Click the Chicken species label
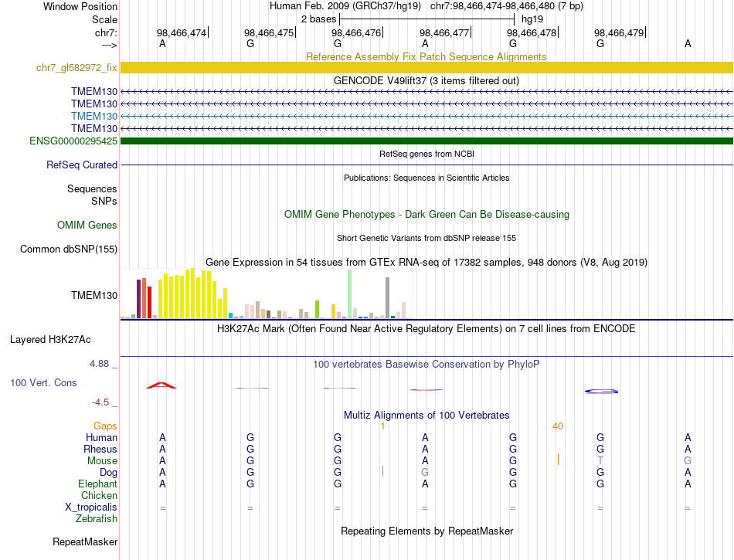 coord(99,495)
